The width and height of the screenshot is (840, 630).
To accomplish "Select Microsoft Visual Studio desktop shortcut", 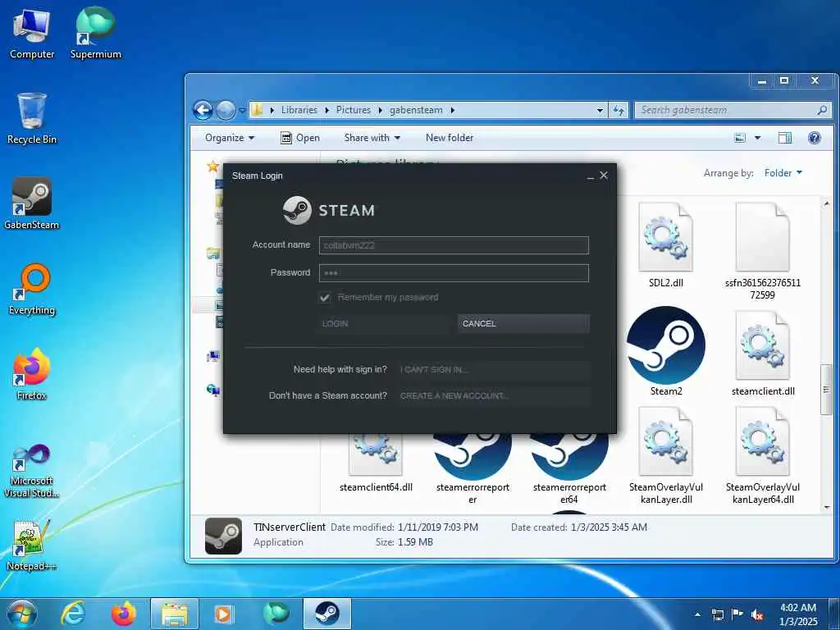I will (x=32, y=470).
